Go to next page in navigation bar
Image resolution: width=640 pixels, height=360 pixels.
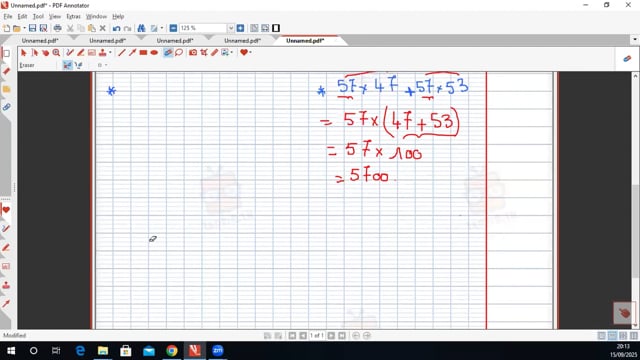pos(331,336)
